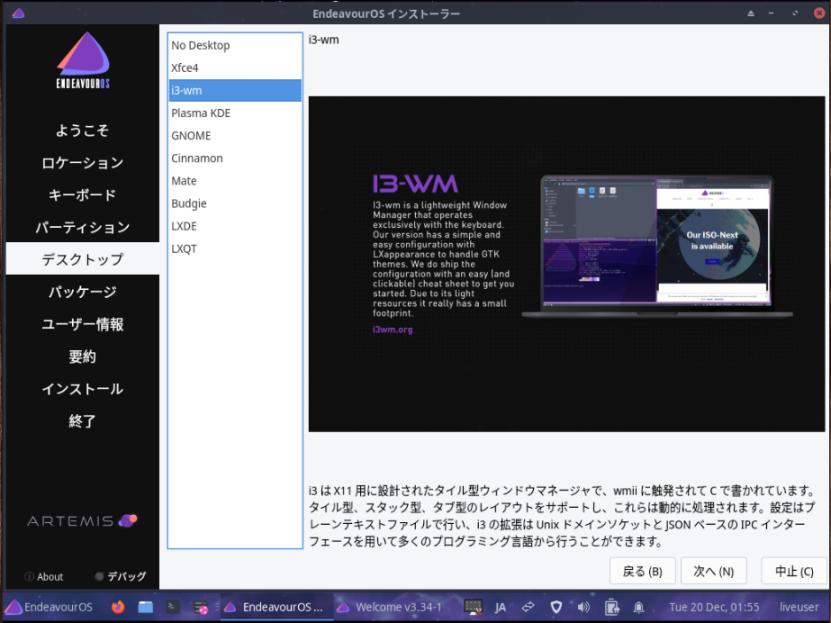
Task: Go to インストール step
Action: tap(82, 389)
